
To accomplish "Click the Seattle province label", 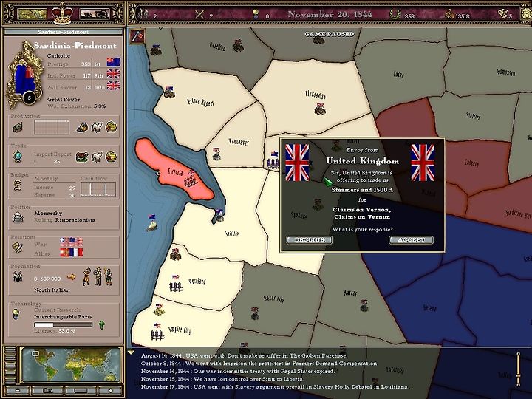I will [x=231, y=233].
